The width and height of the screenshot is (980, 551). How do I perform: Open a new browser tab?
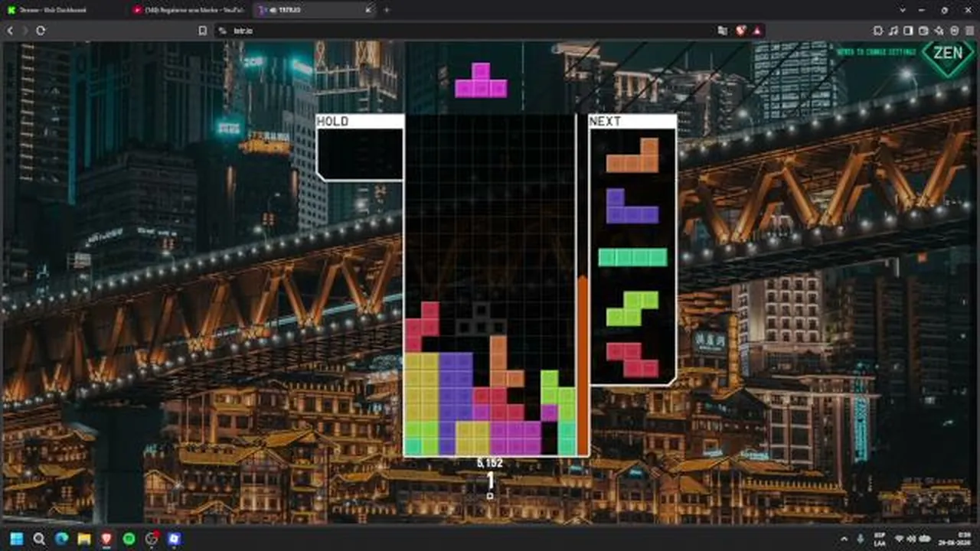point(387,10)
